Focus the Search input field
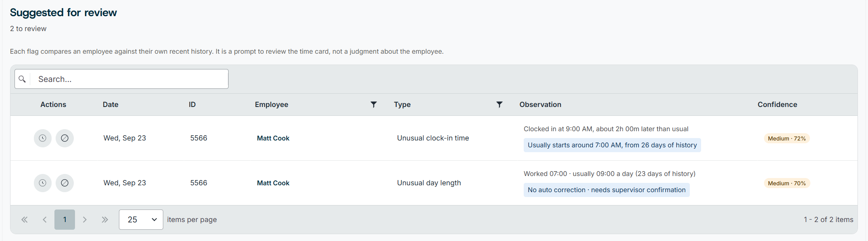Image resolution: width=868 pixels, height=241 pixels. point(129,79)
